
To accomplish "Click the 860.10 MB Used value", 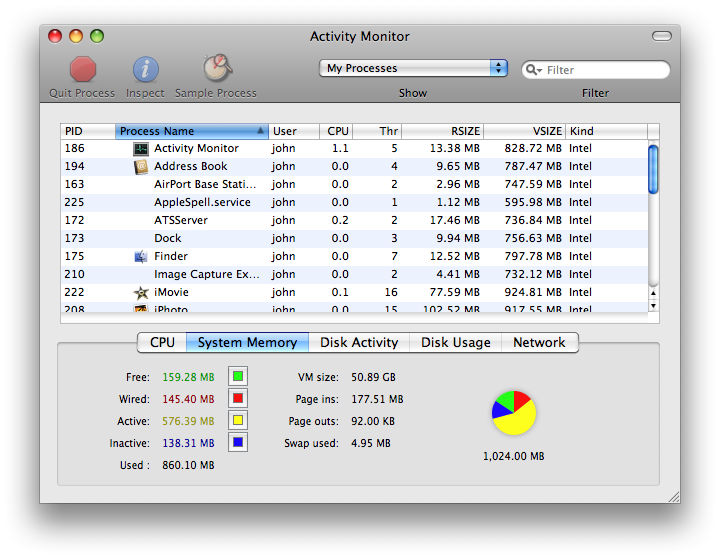I will click(188, 465).
